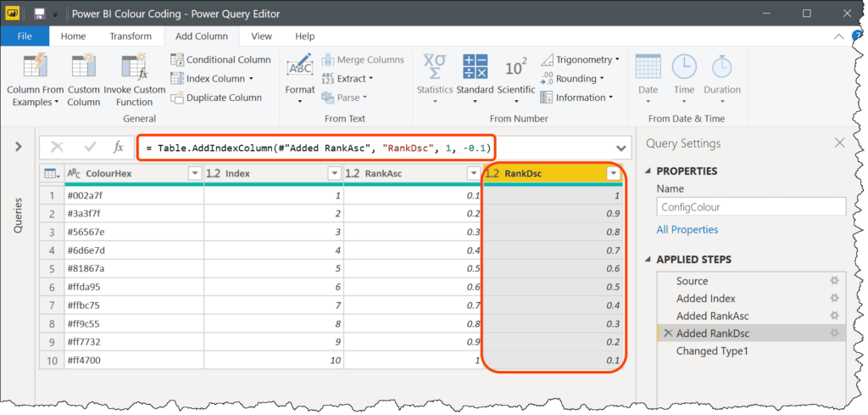Close the Query Settings pane
868x415 pixels.
[840, 143]
